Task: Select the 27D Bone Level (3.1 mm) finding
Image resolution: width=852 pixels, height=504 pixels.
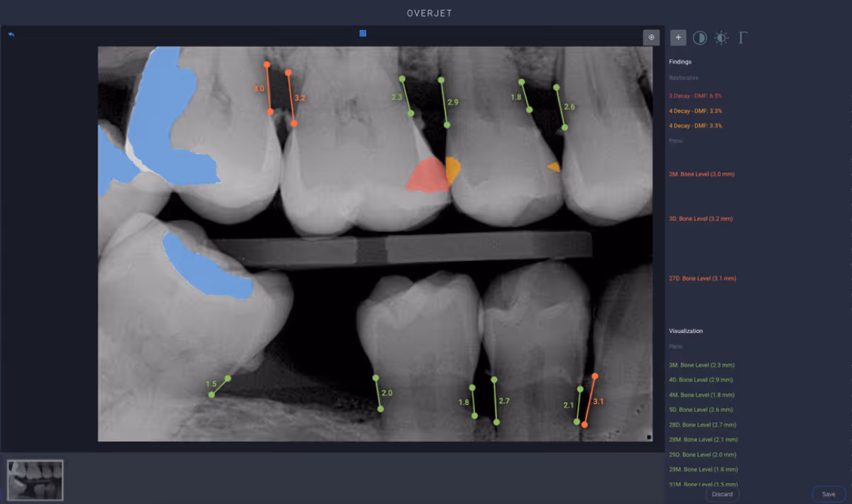Action: click(x=702, y=278)
